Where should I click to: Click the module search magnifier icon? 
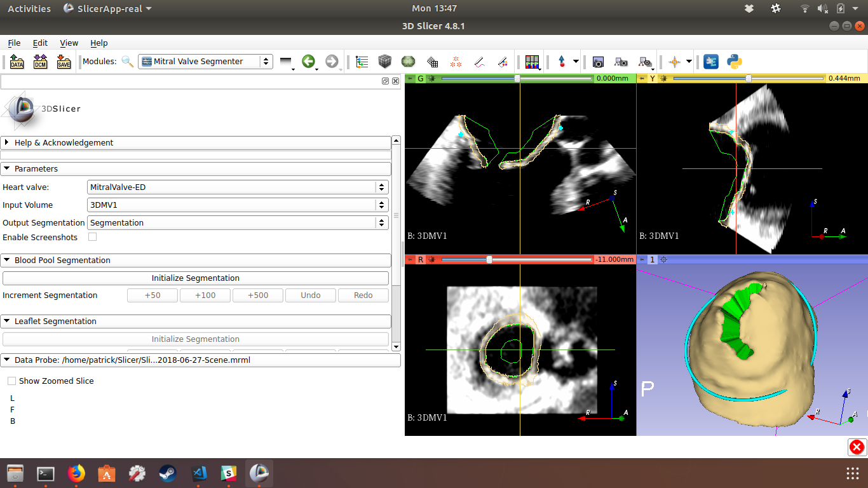128,62
